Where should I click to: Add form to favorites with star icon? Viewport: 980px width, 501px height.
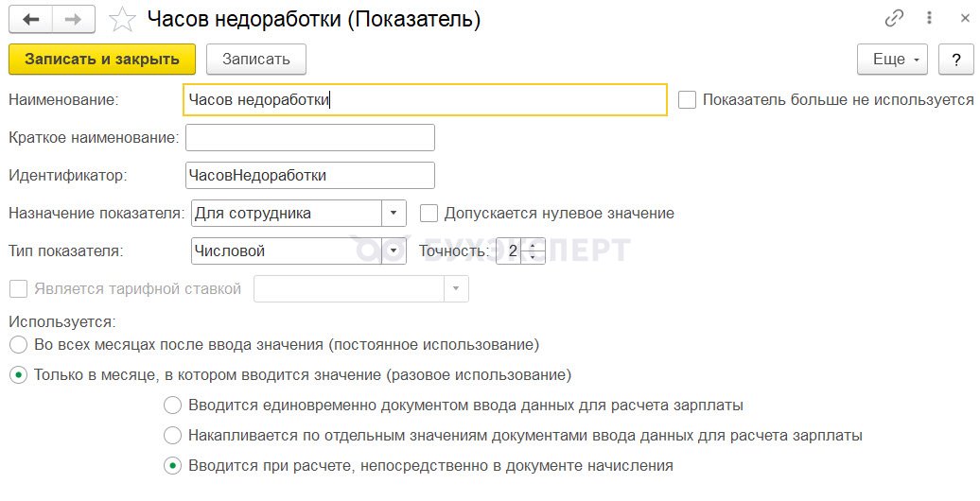pyautogui.click(x=122, y=20)
